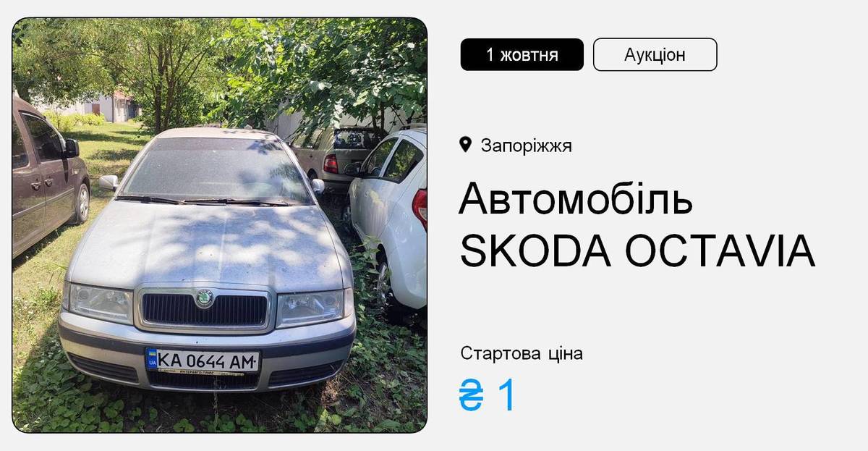
Task: Click the "Стартова ціна" label
Action: pyautogui.click(x=522, y=353)
